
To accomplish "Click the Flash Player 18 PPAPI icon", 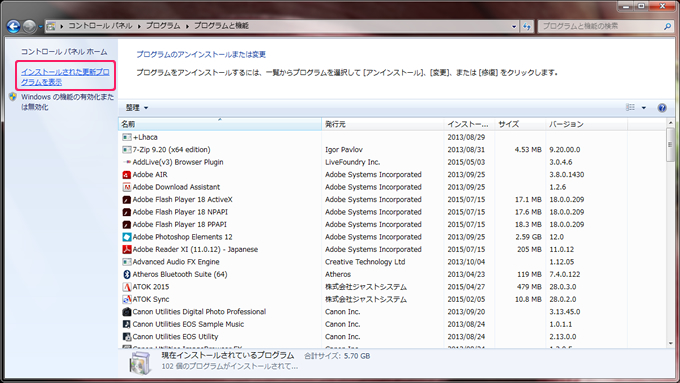I will [127, 225].
